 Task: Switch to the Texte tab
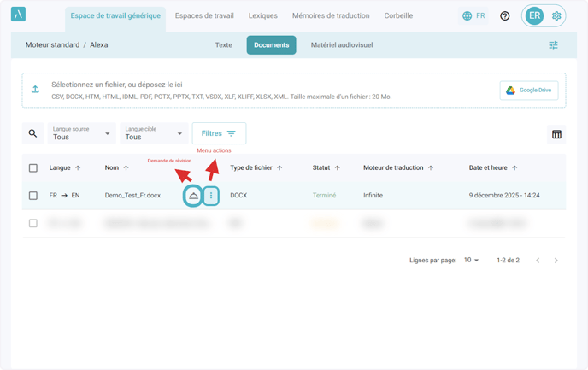(223, 45)
